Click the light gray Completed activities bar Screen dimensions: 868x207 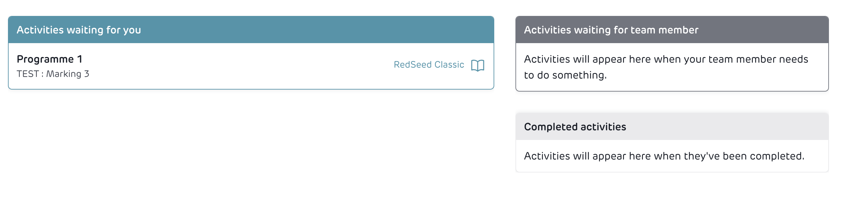(724, 127)
